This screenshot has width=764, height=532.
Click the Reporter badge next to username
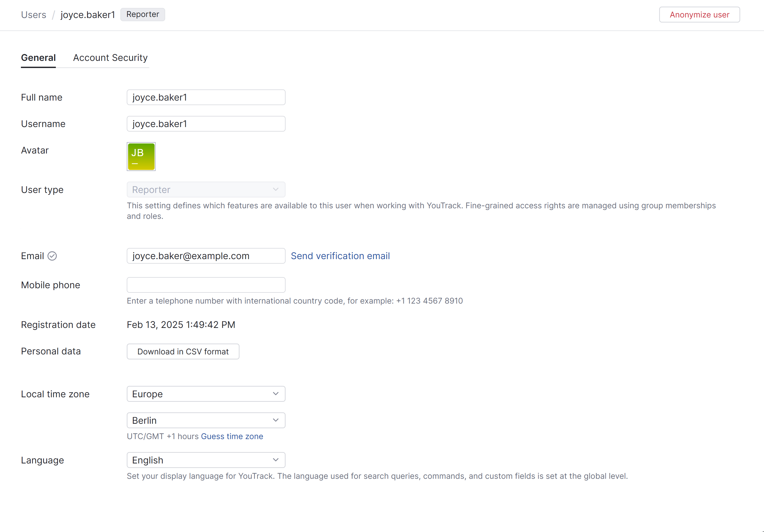142,14
